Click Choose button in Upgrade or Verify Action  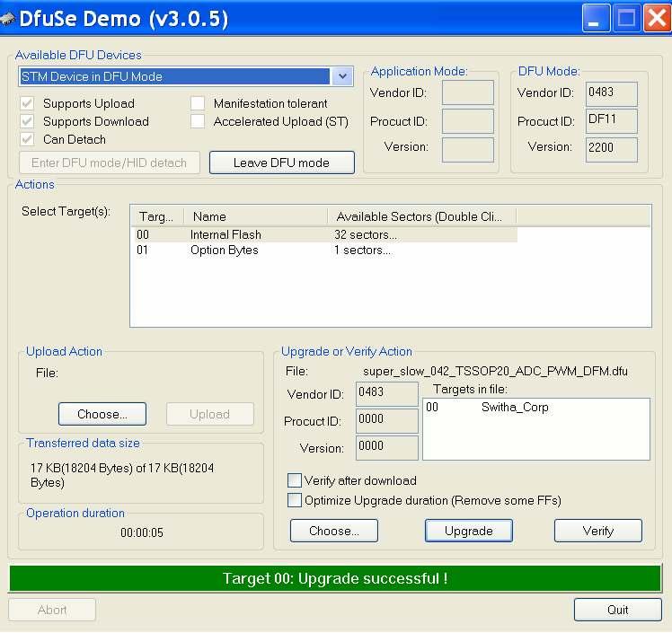click(334, 531)
